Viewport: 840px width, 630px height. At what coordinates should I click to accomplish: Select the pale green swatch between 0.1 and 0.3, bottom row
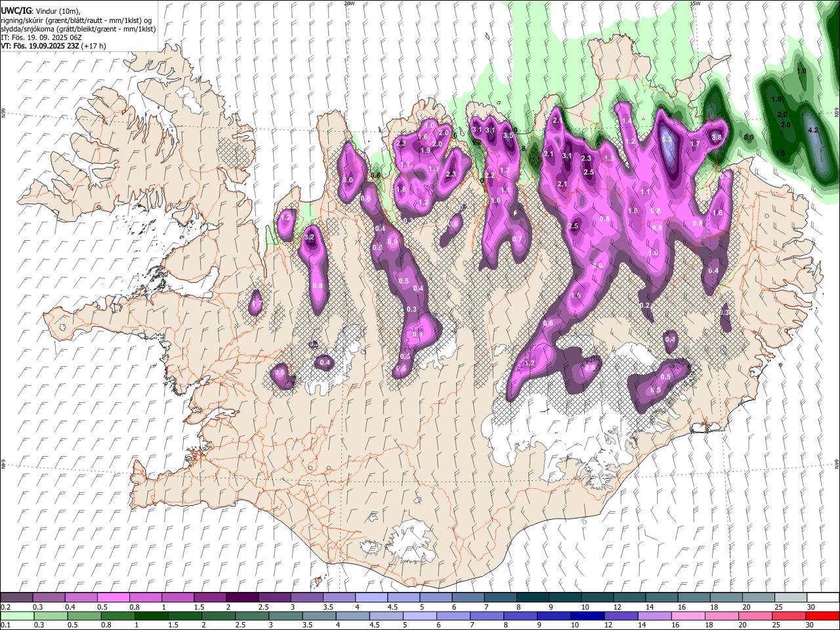pos(16,616)
